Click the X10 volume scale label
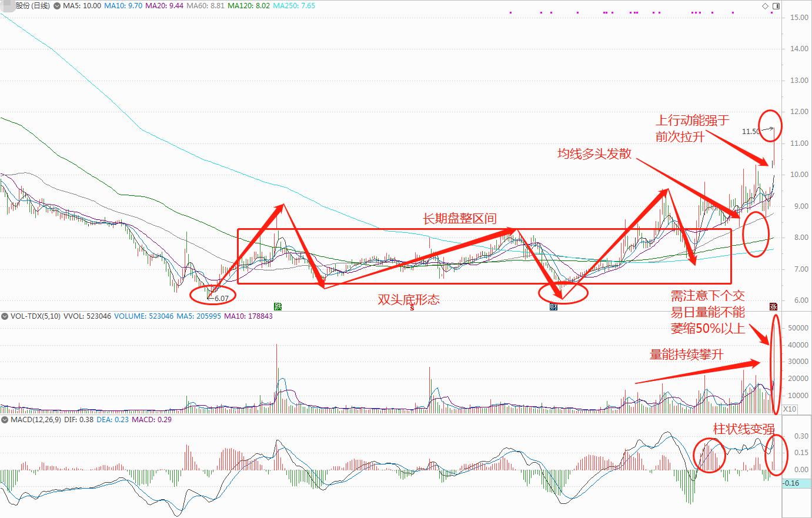 [x=790, y=409]
